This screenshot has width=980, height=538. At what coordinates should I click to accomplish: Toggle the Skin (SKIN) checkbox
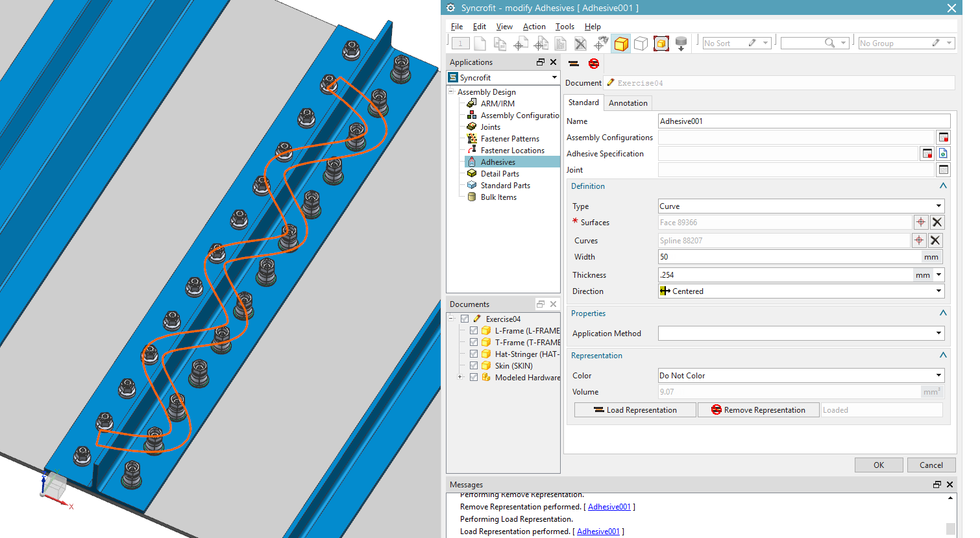coord(474,365)
